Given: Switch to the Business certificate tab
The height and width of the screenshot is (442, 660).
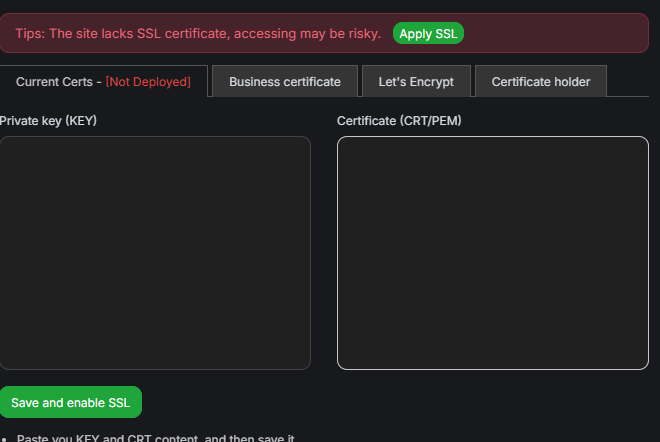Looking at the screenshot, I should click(x=285, y=81).
